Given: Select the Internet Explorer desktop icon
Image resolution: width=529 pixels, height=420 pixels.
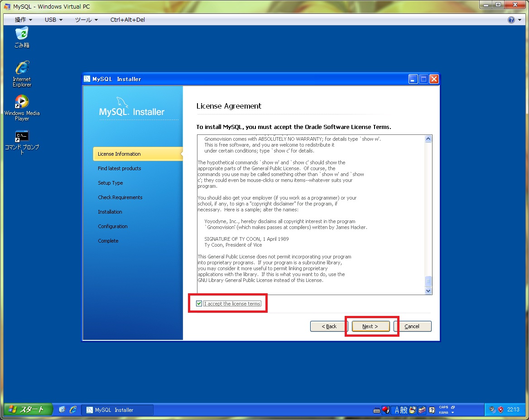Looking at the screenshot, I should click(x=22, y=74).
